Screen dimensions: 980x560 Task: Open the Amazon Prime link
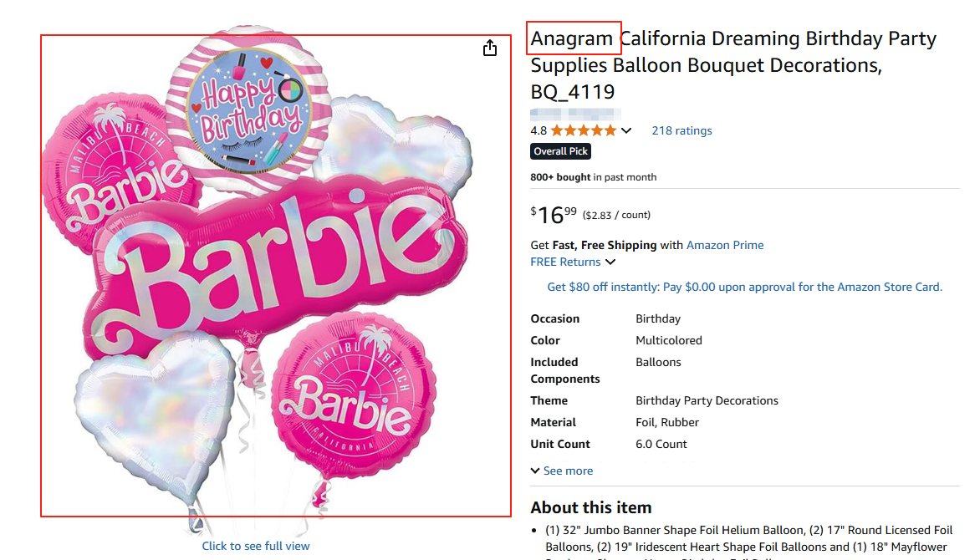725,245
